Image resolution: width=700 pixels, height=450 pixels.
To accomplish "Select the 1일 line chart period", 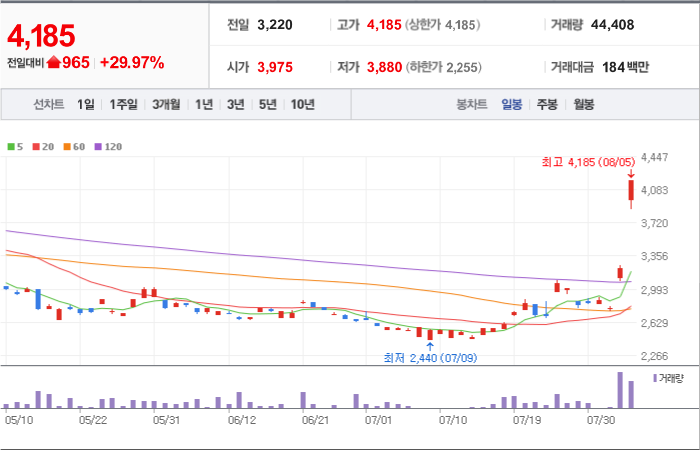I will [86, 104].
